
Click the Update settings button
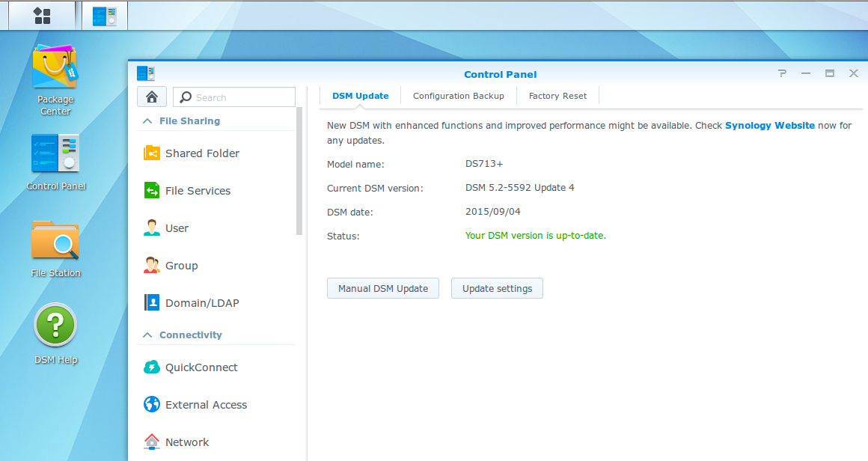tap(497, 288)
